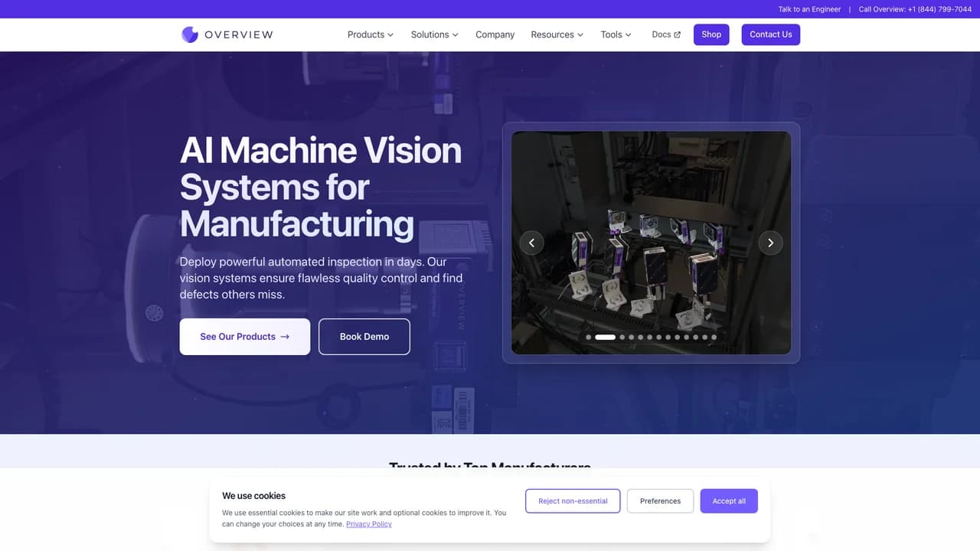The image size is (980, 551).
Task: Click the Contact Us button
Action: click(770, 34)
